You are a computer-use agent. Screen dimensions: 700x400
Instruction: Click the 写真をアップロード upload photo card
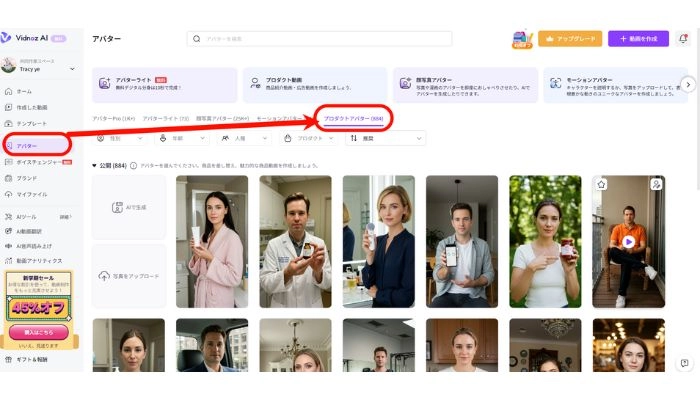[129, 276]
